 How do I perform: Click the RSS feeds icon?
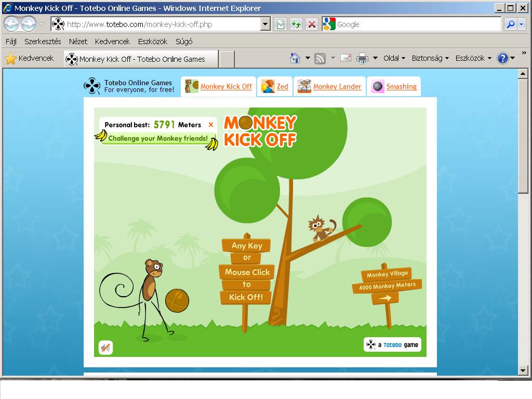pyautogui.click(x=320, y=59)
